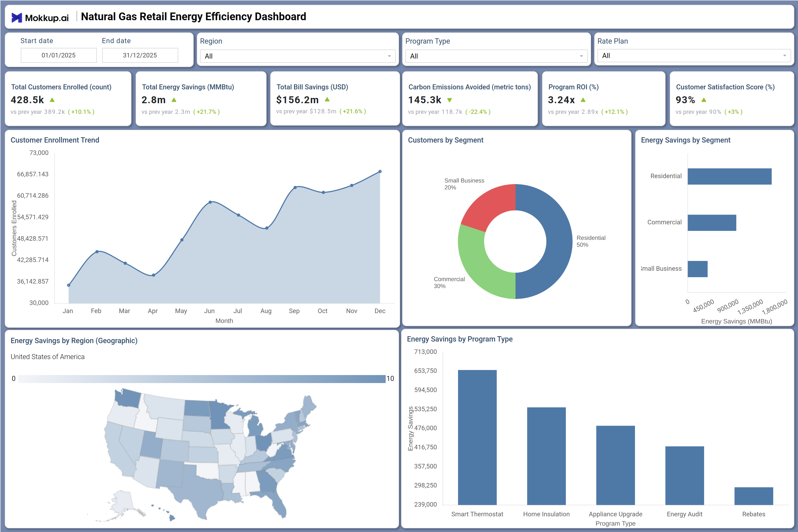
Task: Click the Rebates bar
Action: 754,496
